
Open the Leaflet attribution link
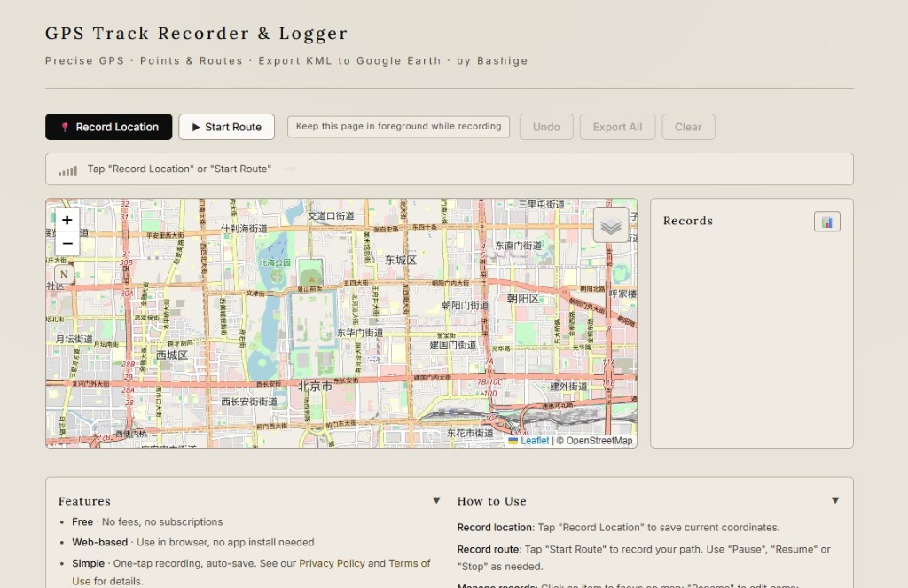(534, 441)
